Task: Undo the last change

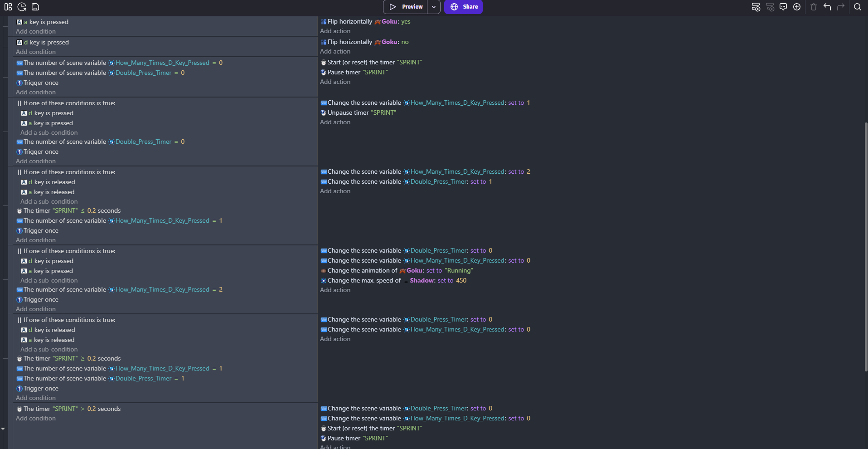Action: [x=827, y=7]
